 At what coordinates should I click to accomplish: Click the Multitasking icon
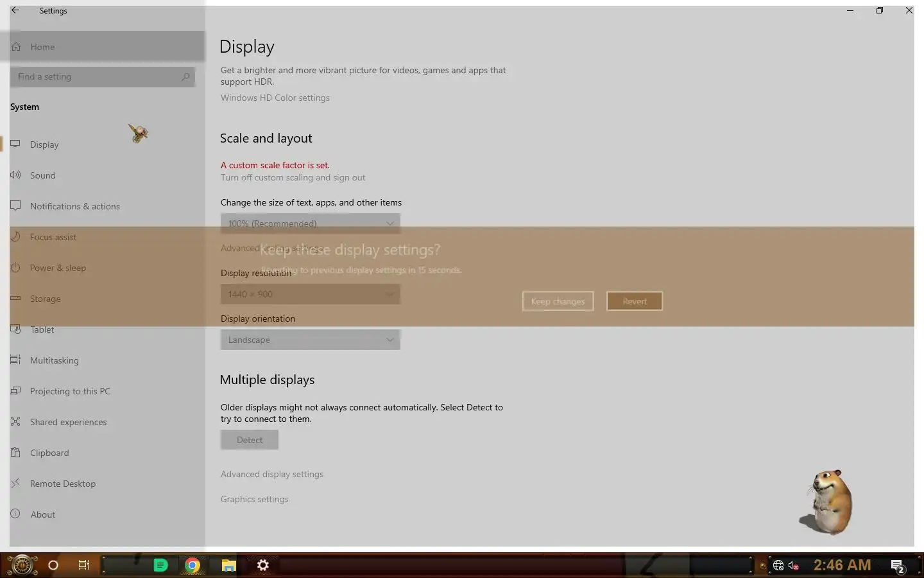[x=15, y=360]
